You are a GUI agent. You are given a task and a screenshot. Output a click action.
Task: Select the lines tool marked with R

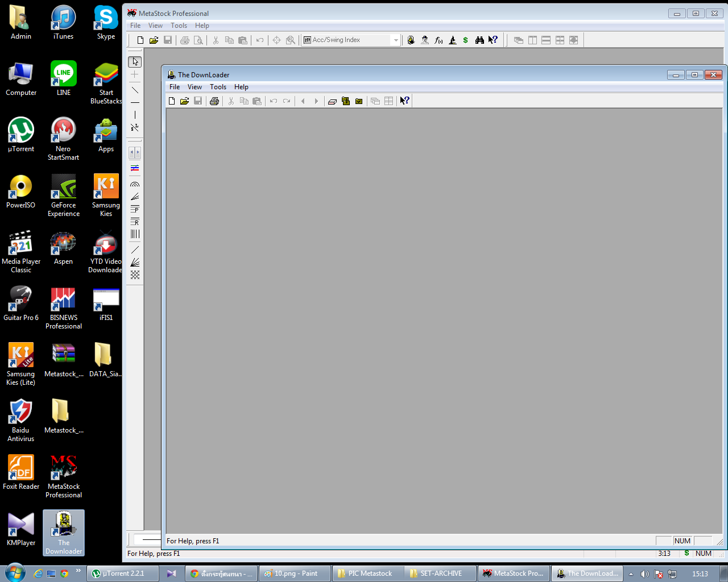(135, 222)
